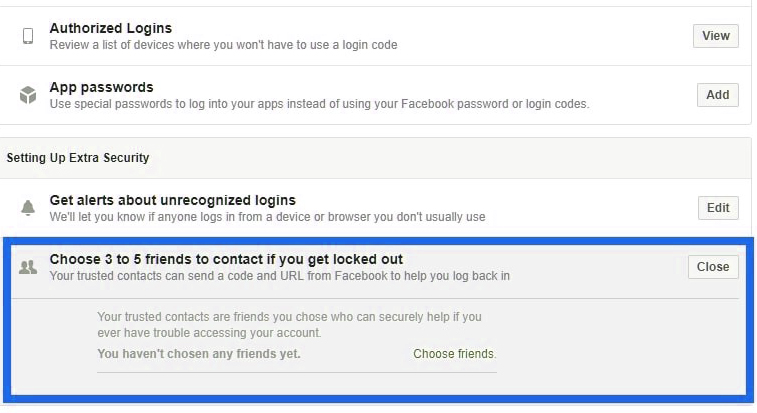The height and width of the screenshot is (413, 757).
Task: Close the trusted contacts section
Action: 713,267
